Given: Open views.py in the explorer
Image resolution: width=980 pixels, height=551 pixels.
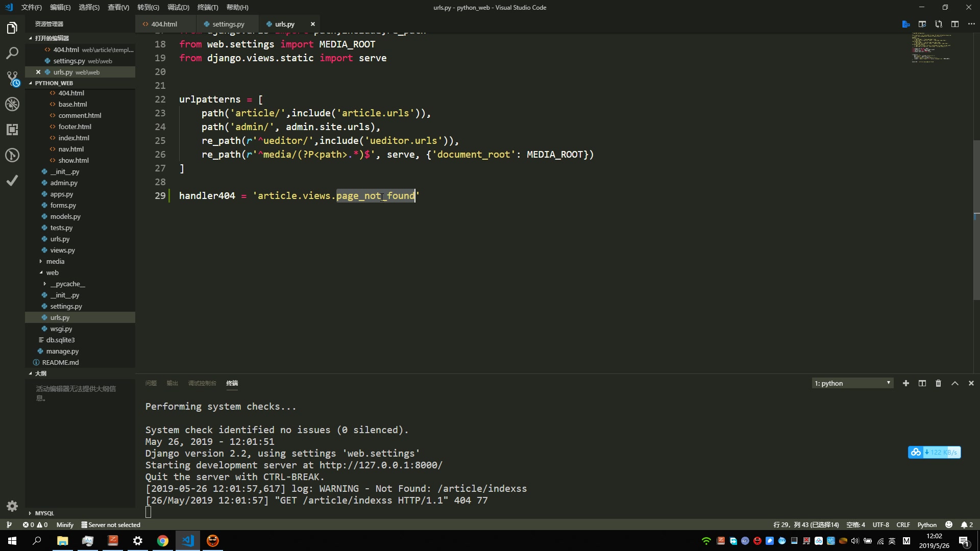Looking at the screenshot, I should coord(62,250).
